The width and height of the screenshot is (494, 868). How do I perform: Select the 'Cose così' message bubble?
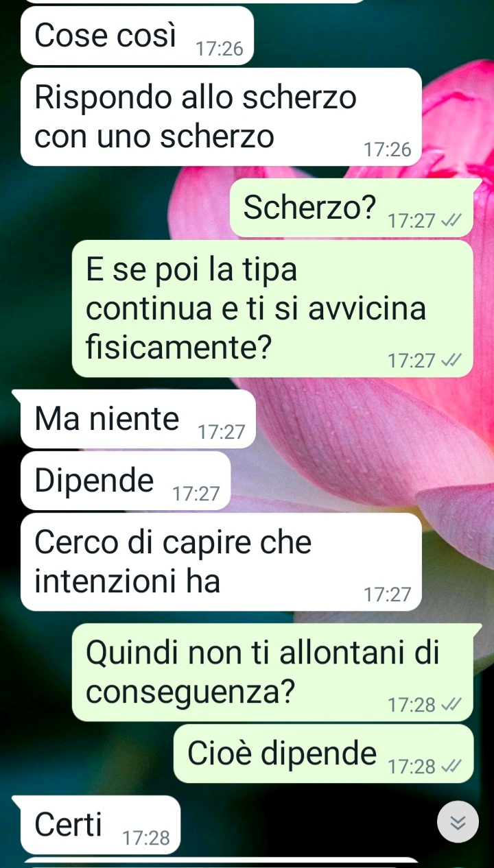(137, 36)
